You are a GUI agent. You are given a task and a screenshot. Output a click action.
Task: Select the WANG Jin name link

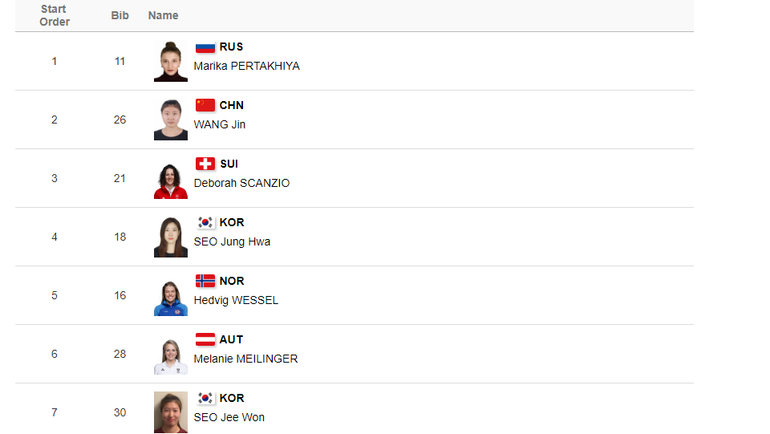point(220,125)
